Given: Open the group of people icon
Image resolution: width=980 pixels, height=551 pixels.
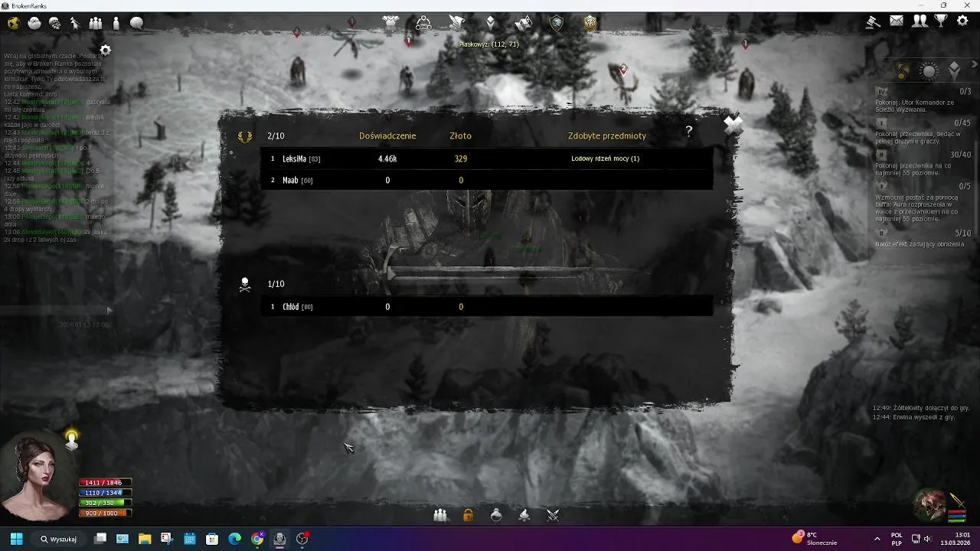Looking at the screenshot, I should pyautogui.click(x=96, y=23).
